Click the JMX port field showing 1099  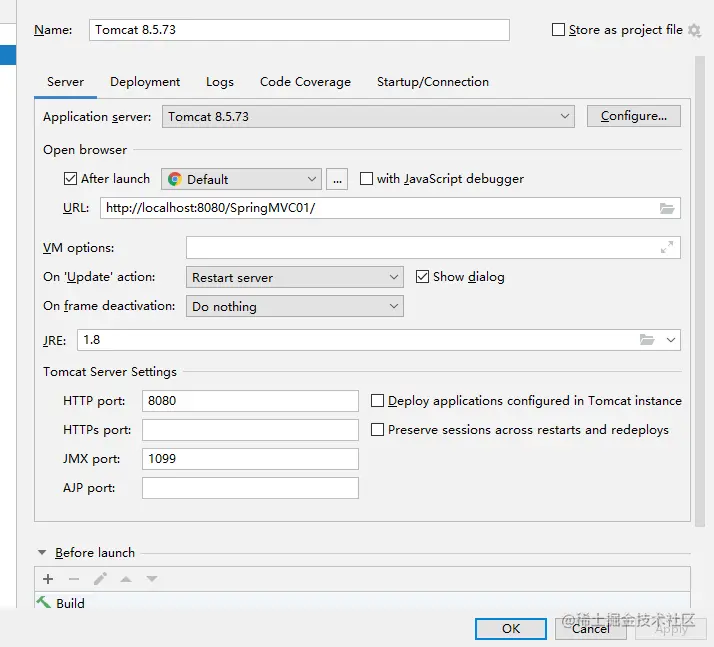(x=250, y=459)
